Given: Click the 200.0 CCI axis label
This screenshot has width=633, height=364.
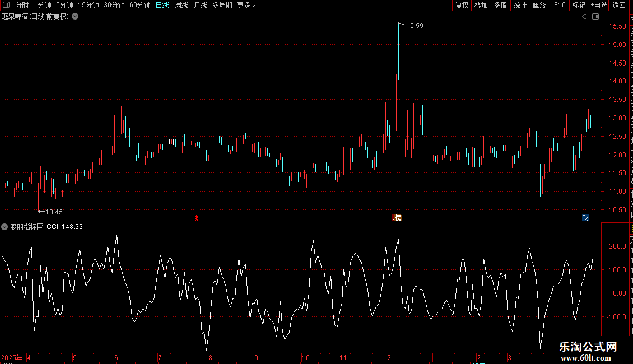Looking at the screenshot, I should (x=617, y=246).
